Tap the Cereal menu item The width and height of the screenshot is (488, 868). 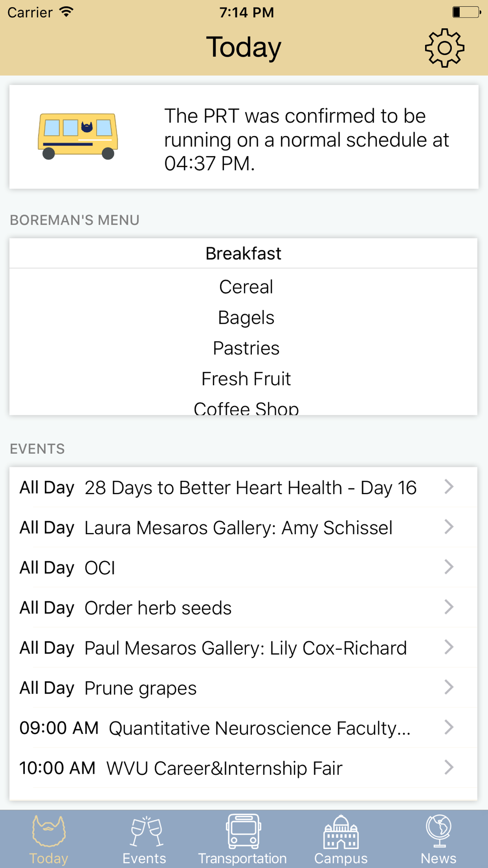click(x=246, y=287)
